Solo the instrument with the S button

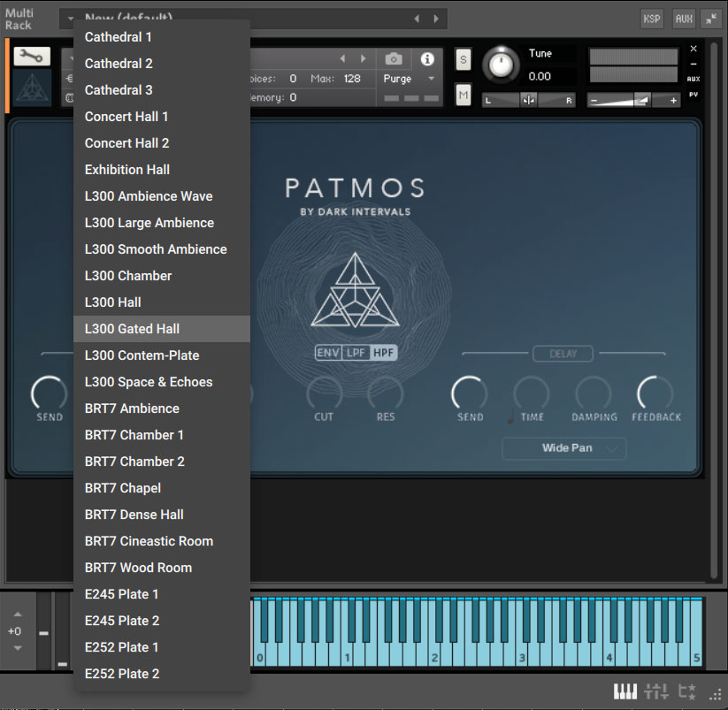464,59
